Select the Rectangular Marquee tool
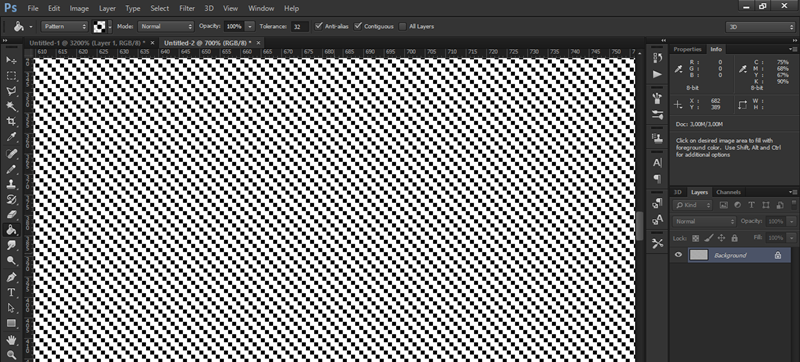800x362 pixels. click(11, 75)
